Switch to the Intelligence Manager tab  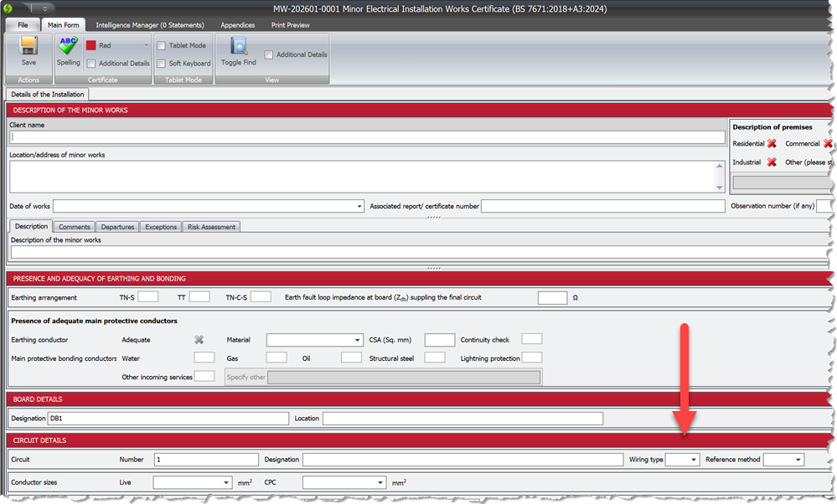(x=149, y=25)
